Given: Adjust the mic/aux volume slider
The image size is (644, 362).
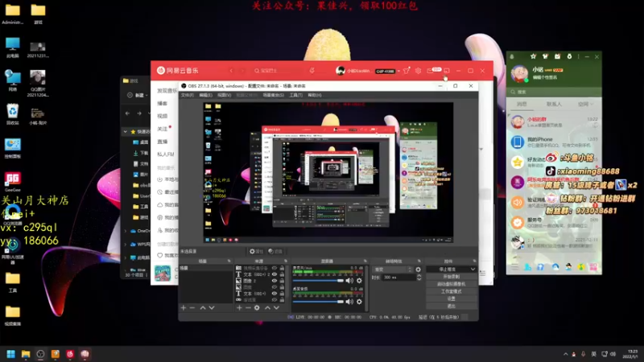Looking at the screenshot, I should (x=318, y=281).
